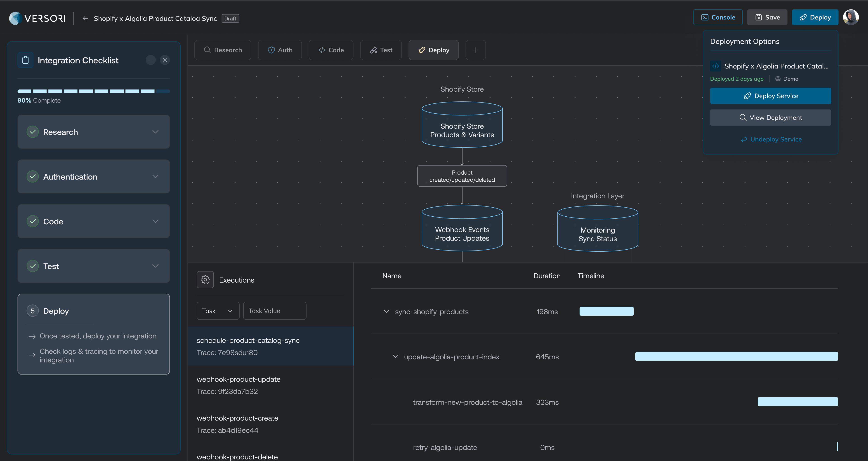Click the Authentication checkmark icon
Image resolution: width=868 pixels, height=461 pixels.
(x=33, y=177)
